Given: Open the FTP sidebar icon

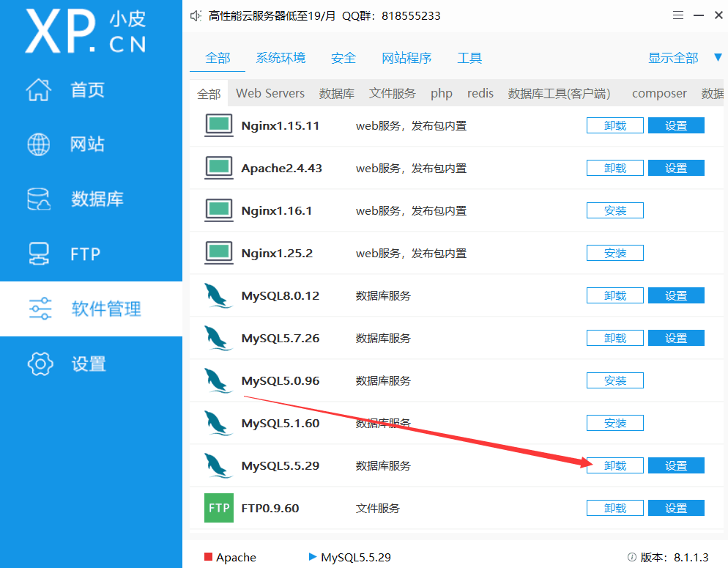Looking at the screenshot, I should click(x=39, y=254).
